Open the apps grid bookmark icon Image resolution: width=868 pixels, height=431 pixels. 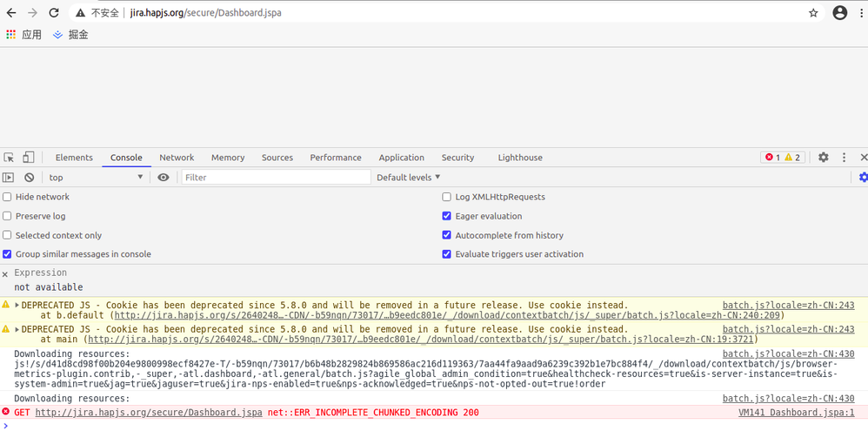pos(10,35)
